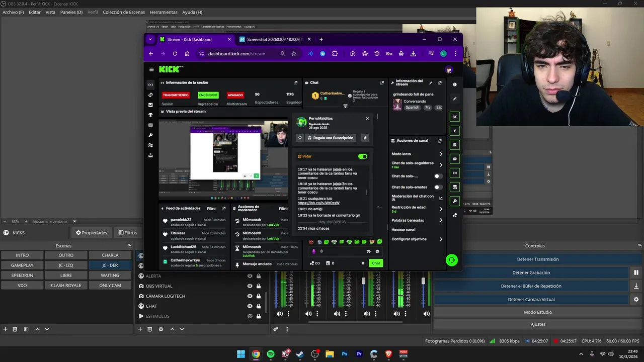Add a new scene in OBS
644x362 pixels.
point(6,329)
